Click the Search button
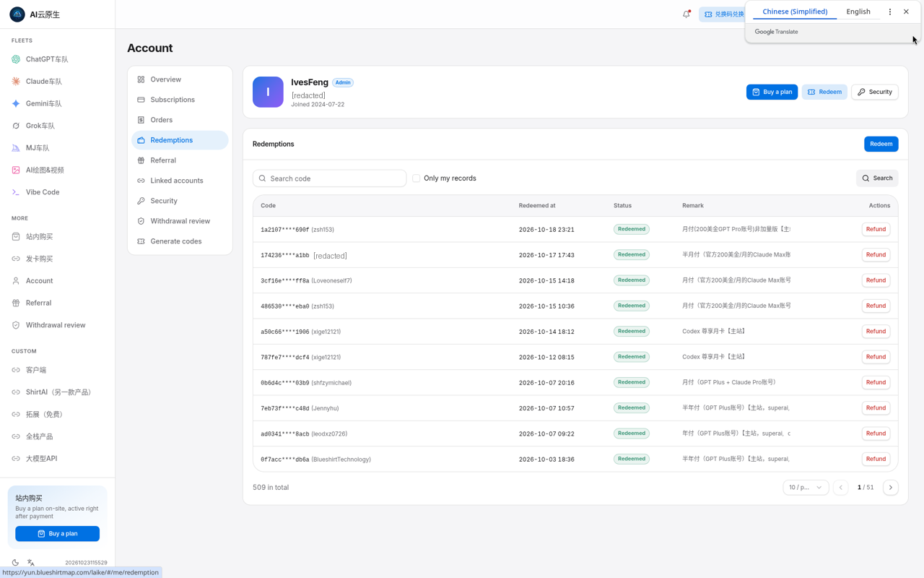 [877, 178]
